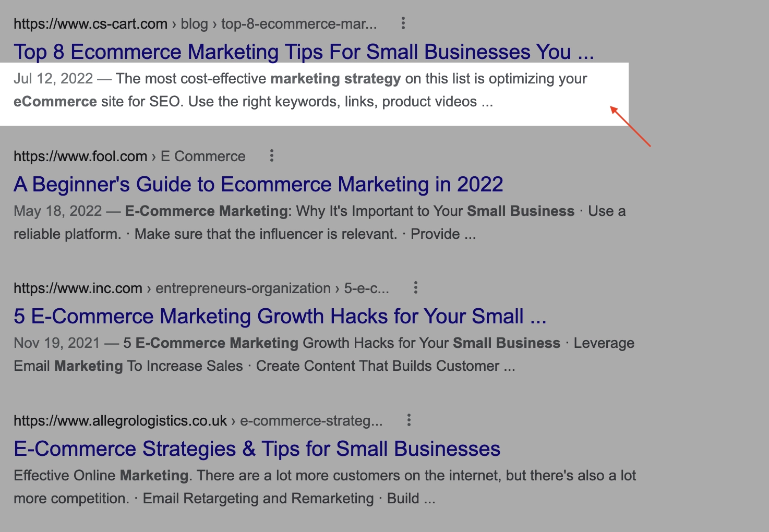Open three-dot menu beside cs-cart.com URL
This screenshot has height=532, width=769.
pyautogui.click(x=403, y=23)
